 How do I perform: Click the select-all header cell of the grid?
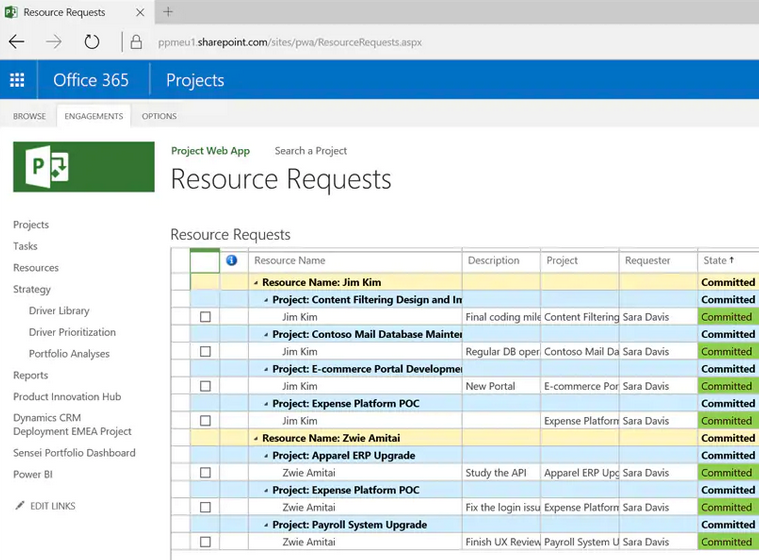pos(205,261)
